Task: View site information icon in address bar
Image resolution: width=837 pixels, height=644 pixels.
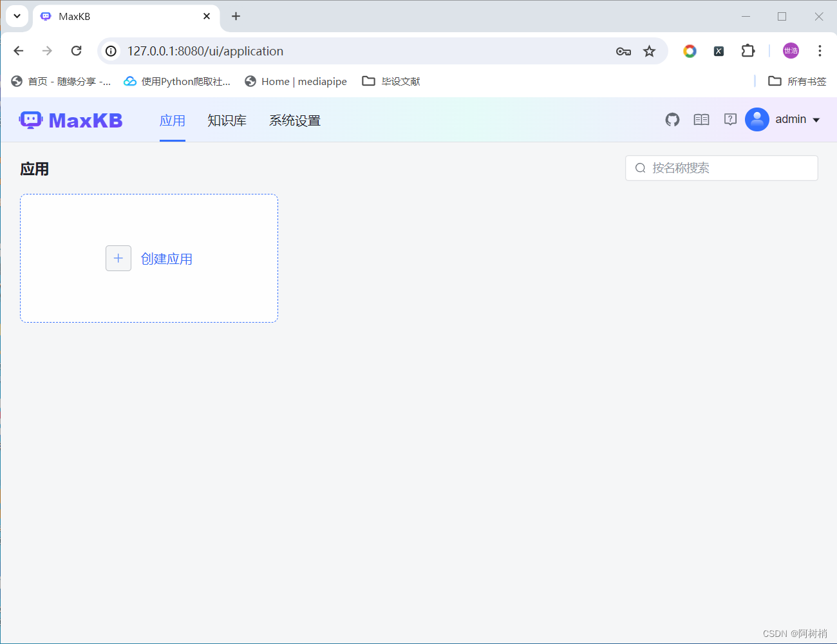Action: (x=111, y=51)
